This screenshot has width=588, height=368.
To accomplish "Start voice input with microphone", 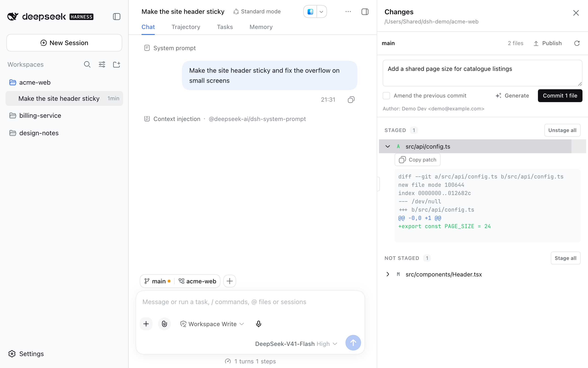I will coord(259,324).
